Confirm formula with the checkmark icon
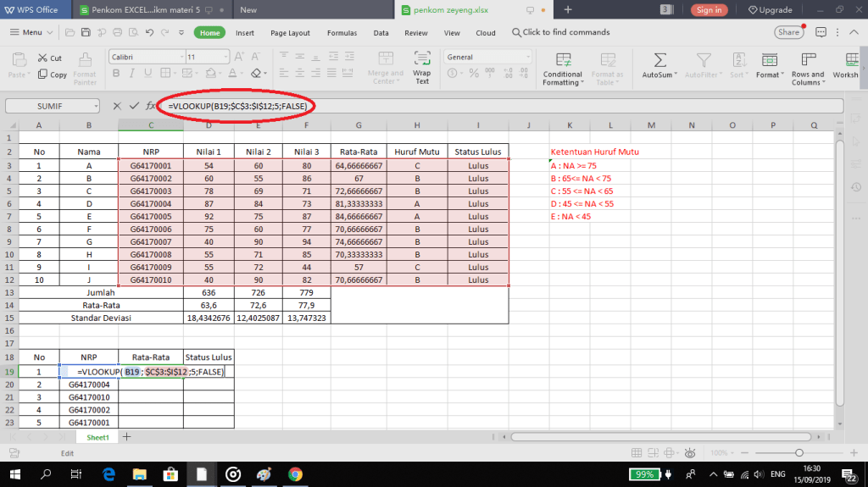Screen dimensions: 868x487 [133, 106]
